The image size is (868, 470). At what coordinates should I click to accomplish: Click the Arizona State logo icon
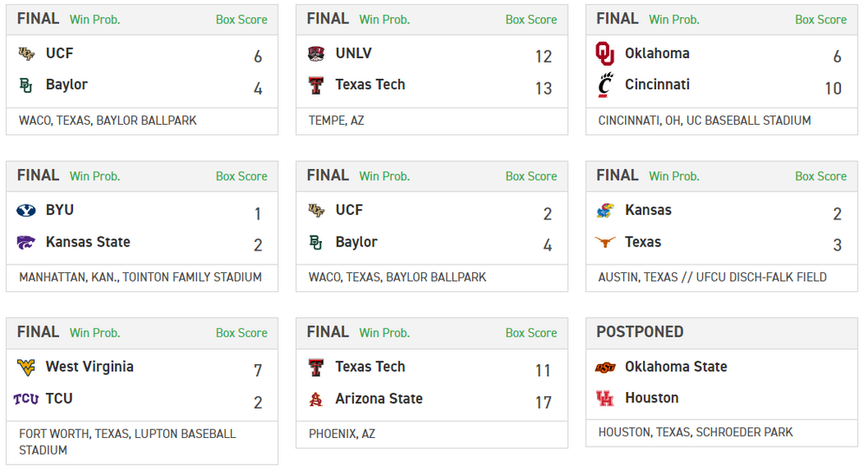click(x=316, y=399)
